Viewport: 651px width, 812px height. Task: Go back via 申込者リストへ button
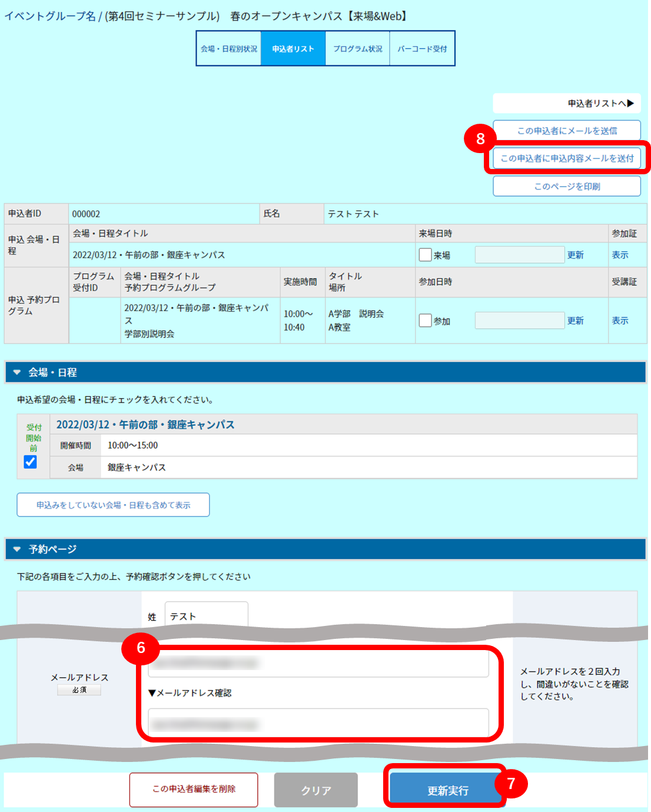tap(567, 103)
